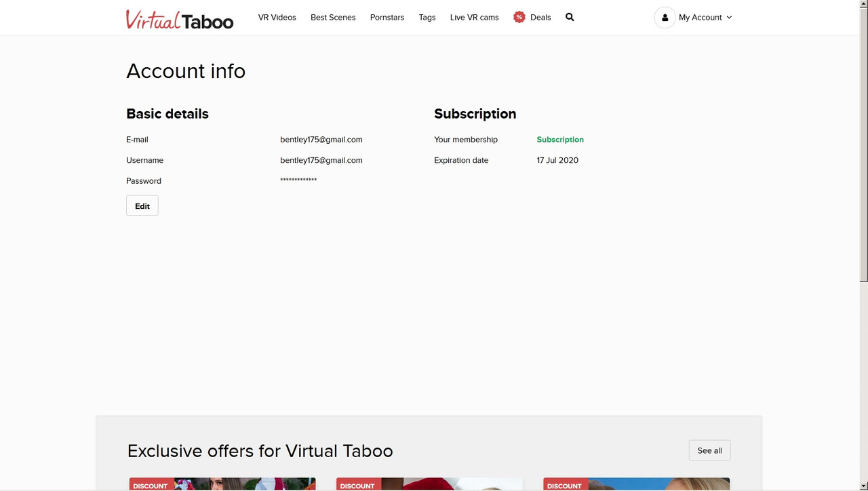
Task: Click the Basic details heading
Action: pos(167,114)
